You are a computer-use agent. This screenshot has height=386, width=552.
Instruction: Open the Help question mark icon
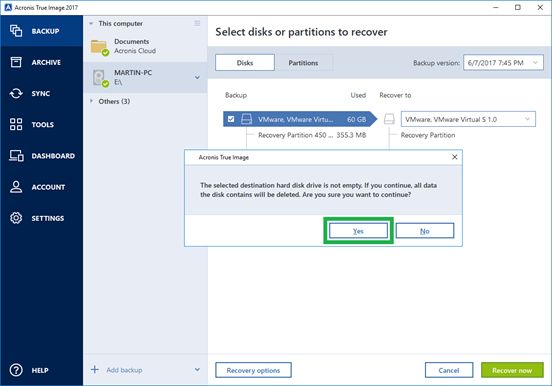[16, 370]
